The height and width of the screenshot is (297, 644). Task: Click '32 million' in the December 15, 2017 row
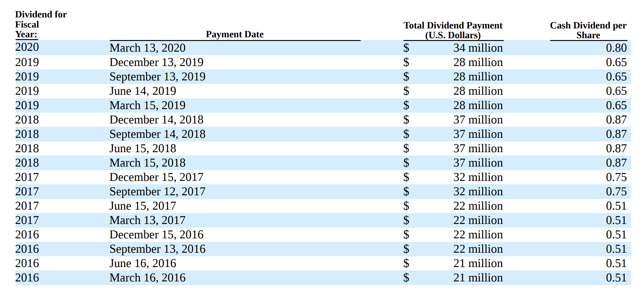(x=478, y=177)
